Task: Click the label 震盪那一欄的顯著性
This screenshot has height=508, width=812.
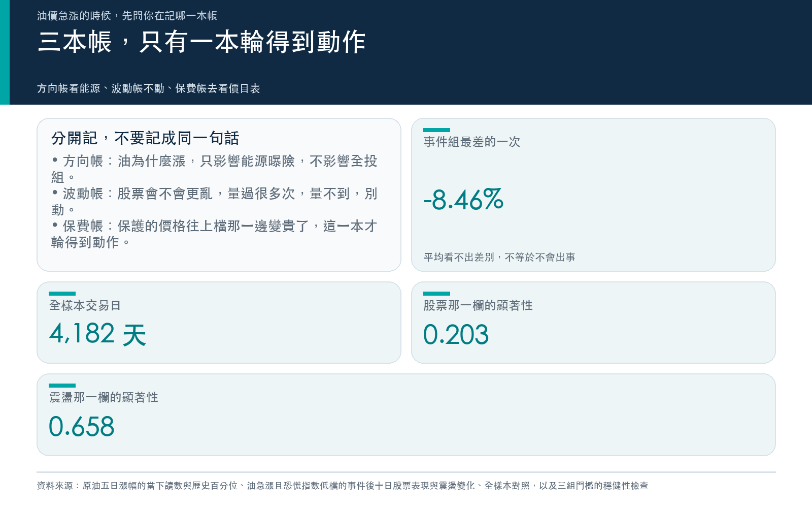Action: pyautogui.click(x=104, y=397)
